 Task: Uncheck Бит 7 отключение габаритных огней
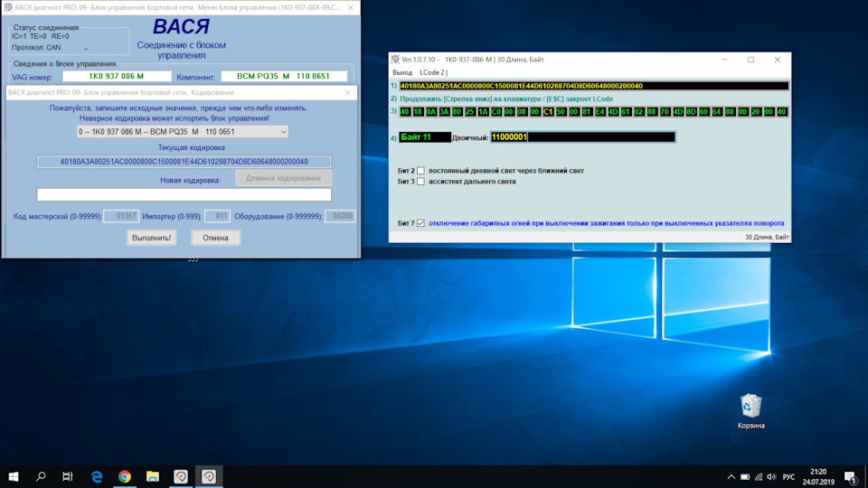(x=420, y=223)
